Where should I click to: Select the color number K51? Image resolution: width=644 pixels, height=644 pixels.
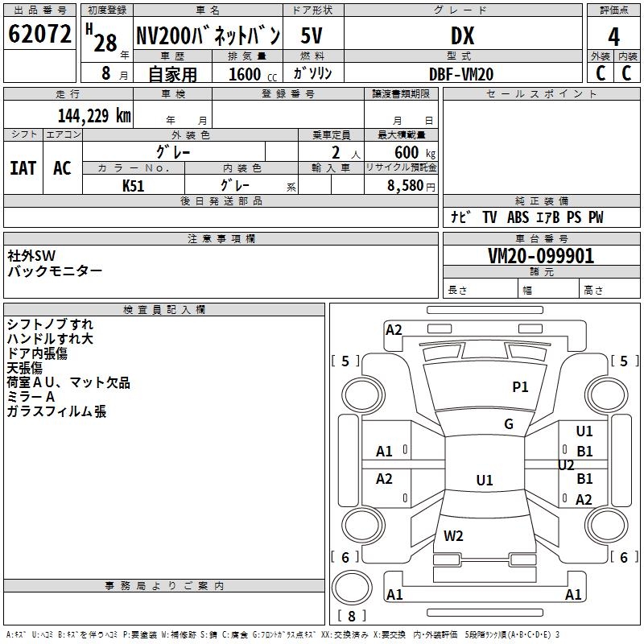(x=133, y=186)
